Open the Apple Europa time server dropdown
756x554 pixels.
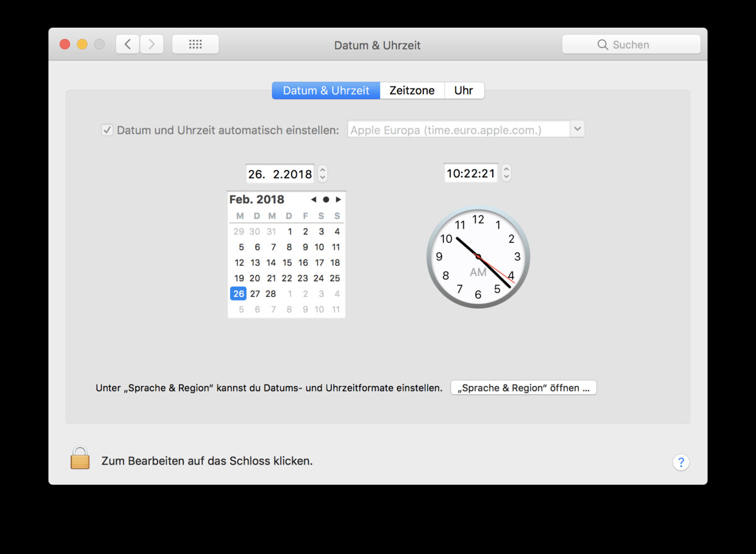(577, 129)
